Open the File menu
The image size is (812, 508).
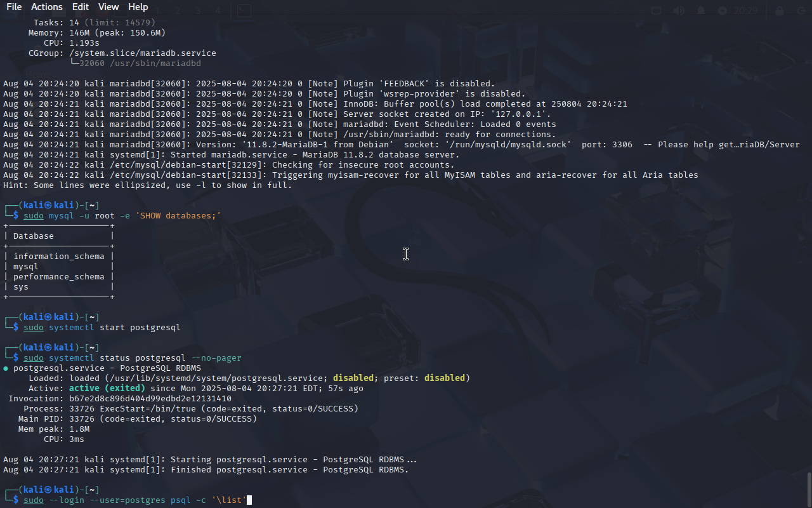[14, 7]
